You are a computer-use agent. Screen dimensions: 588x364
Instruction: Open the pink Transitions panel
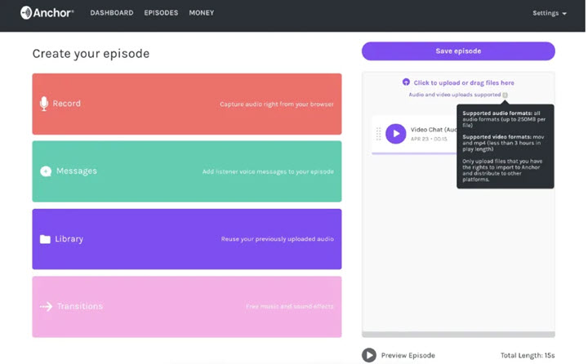tap(187, 307)
